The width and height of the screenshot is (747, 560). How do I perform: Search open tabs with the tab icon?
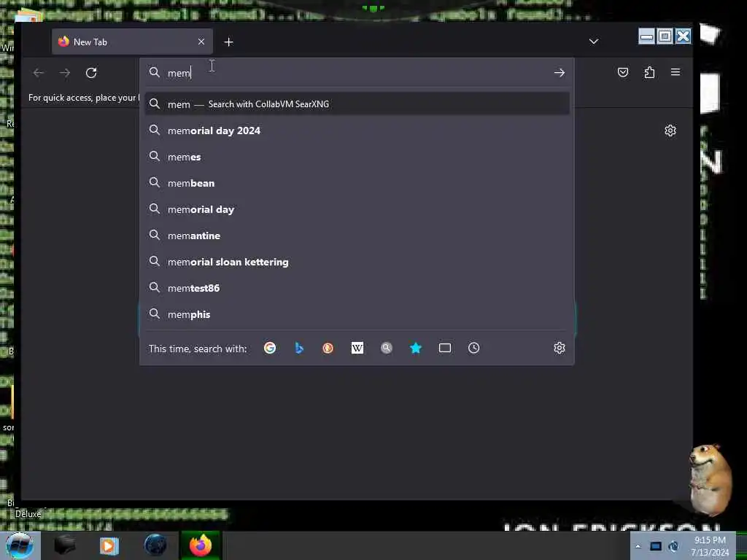click(x=445, y=348)
